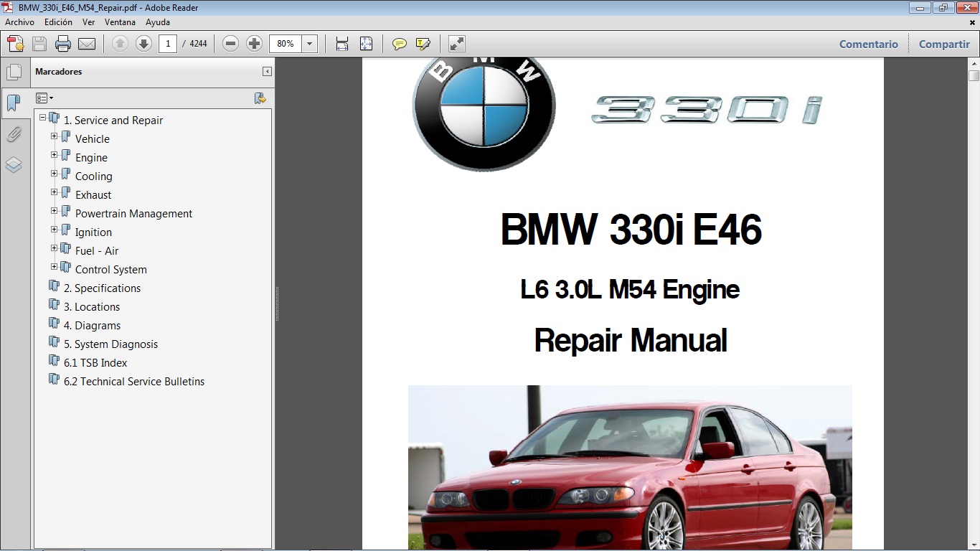
Task: Click bookmark icon beside 3. Locations
Action: (x=54, y=306)
